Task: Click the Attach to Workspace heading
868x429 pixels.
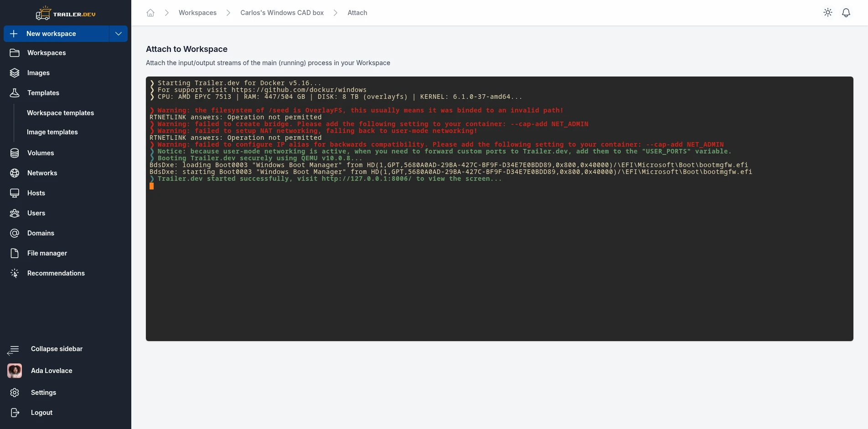Action: [x=186, y=49]
